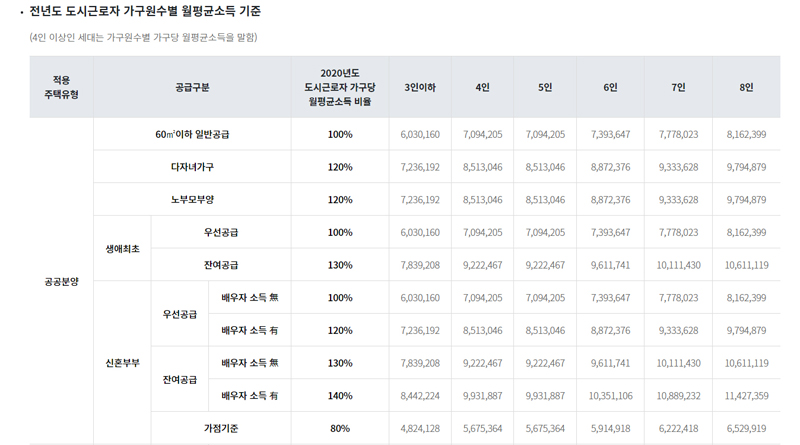800x445 pixels.
Task: Click value 8,442,224 in the 140% row
Action: click(420, 395)
